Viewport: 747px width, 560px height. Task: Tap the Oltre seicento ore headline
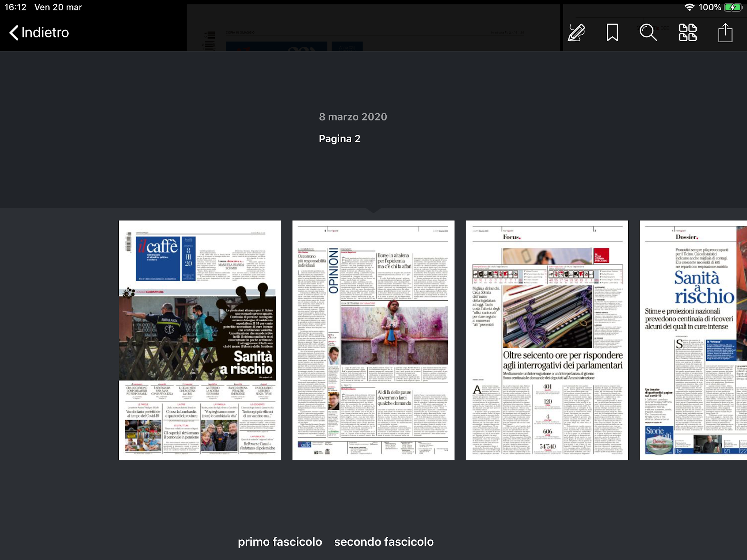point(562,360)
